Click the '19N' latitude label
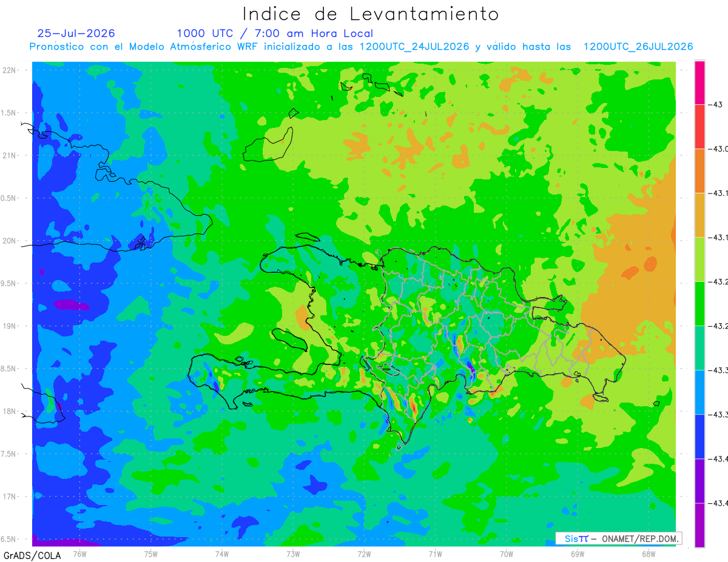Viewport: 728px width, 562px height. coord(9,326)
